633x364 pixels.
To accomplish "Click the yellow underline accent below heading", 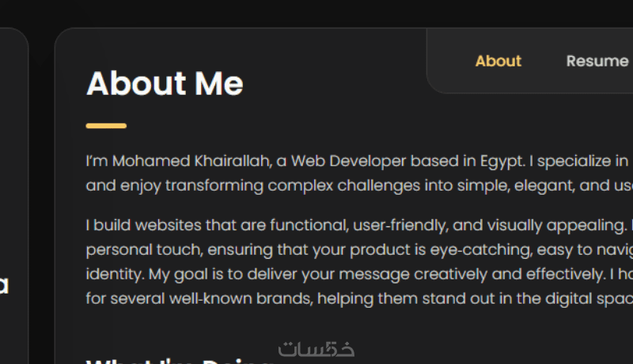I will 106,126.
